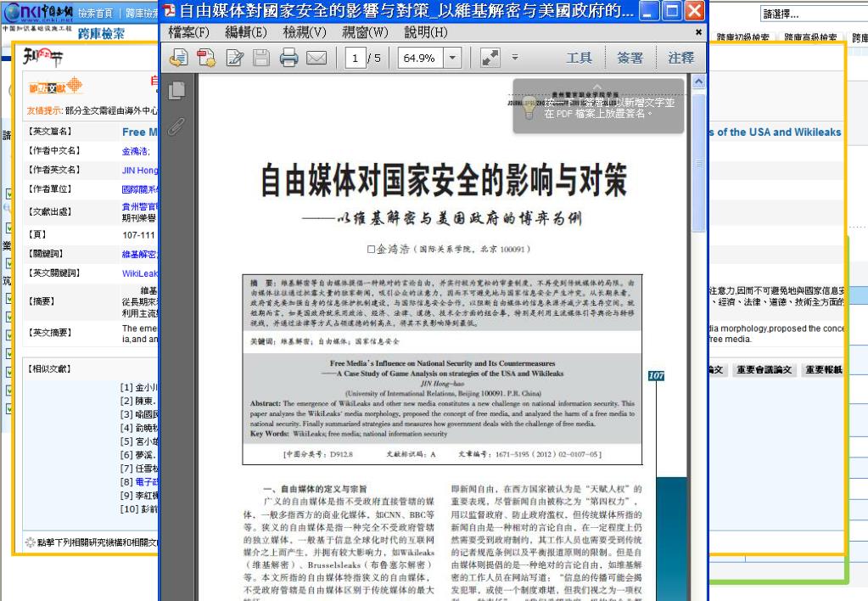Toggle read mode with the diagonal arrows icon
The width and height of the screenshot is (868, 601).
[490, 58]
